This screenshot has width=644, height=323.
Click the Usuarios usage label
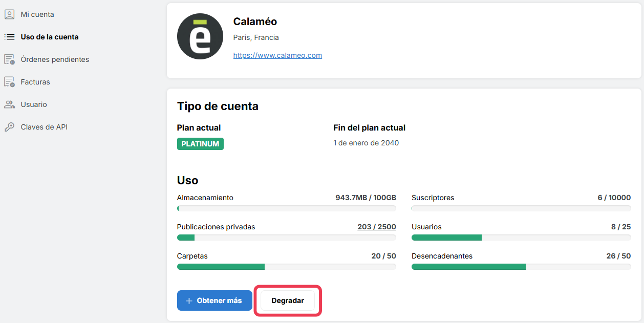tap(426, 227)
